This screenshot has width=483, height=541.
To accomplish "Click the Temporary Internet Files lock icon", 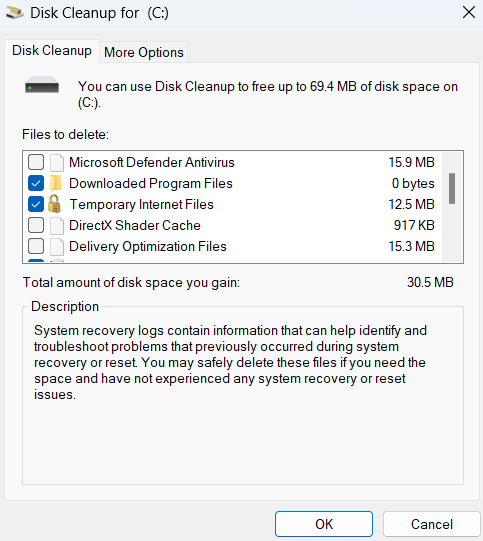I will (x=55, y=204).
